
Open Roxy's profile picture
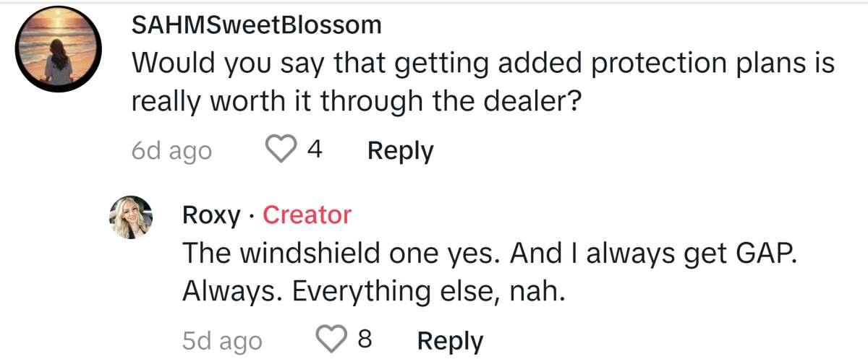(131, 217)
